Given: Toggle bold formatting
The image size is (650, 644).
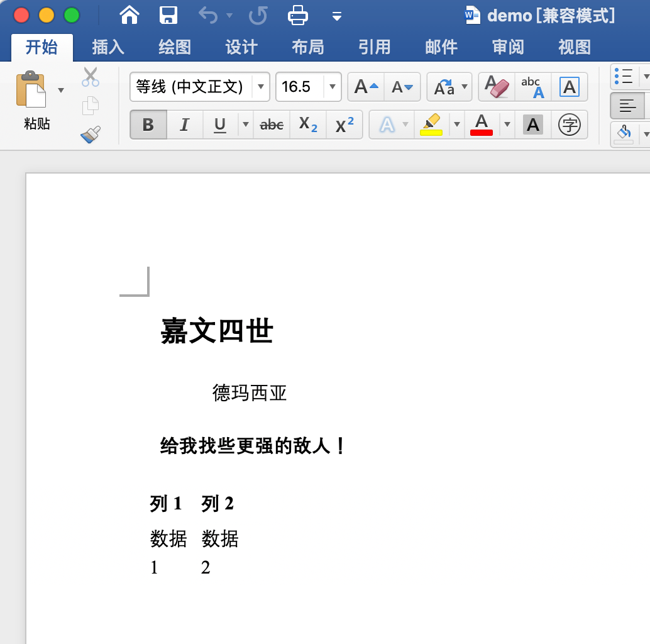Looking at the screenshot, I should point(148,125).
